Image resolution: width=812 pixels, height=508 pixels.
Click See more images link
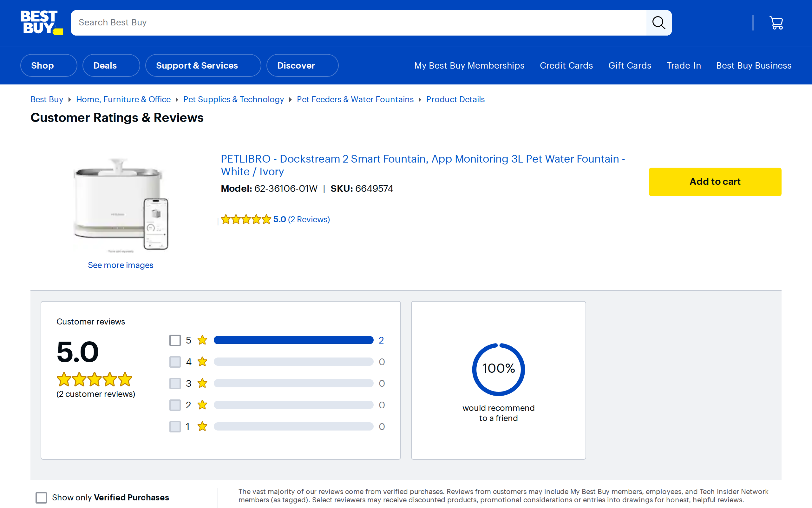[121, 265]
